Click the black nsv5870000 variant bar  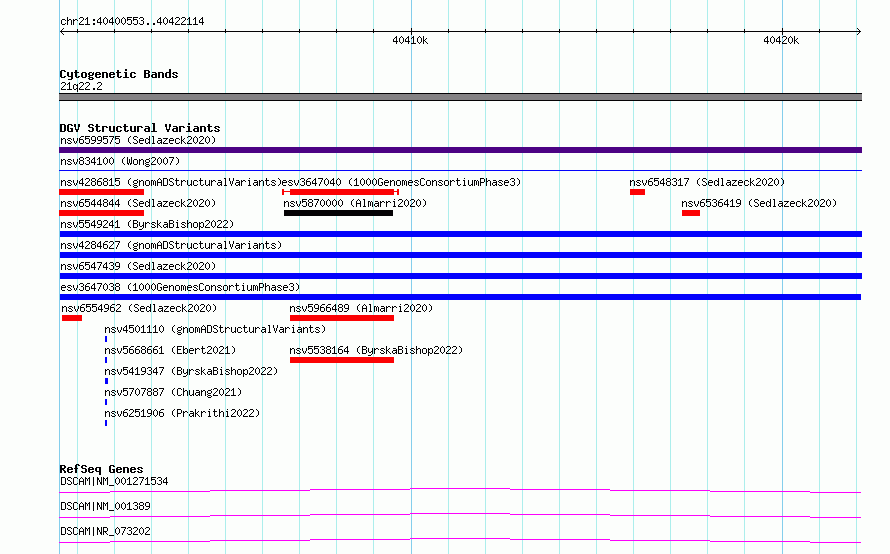338,213
